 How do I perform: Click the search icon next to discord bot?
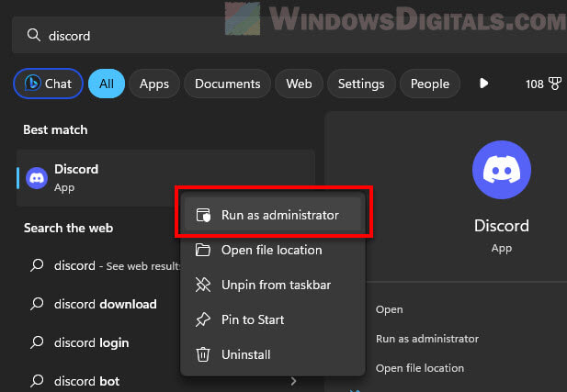[x=37, y=381]
